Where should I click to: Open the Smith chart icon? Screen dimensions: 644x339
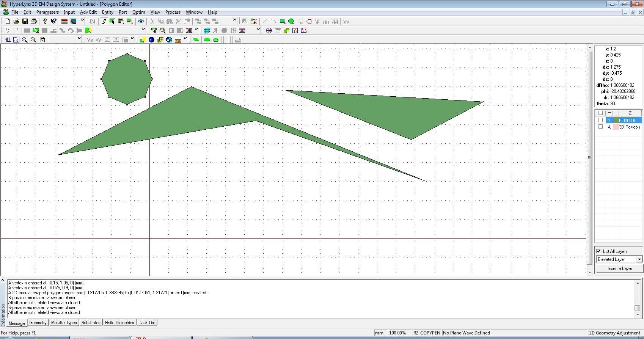click(269, 30)
